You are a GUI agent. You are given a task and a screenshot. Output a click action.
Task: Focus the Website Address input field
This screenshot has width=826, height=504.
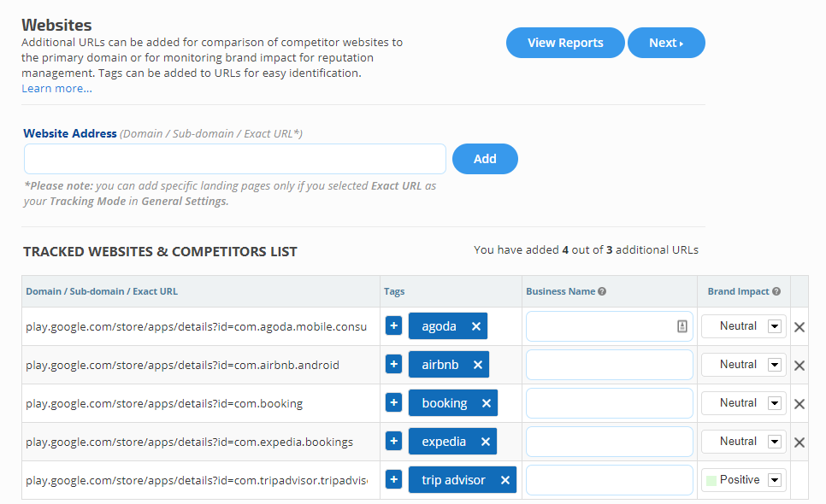coord(235,159)
